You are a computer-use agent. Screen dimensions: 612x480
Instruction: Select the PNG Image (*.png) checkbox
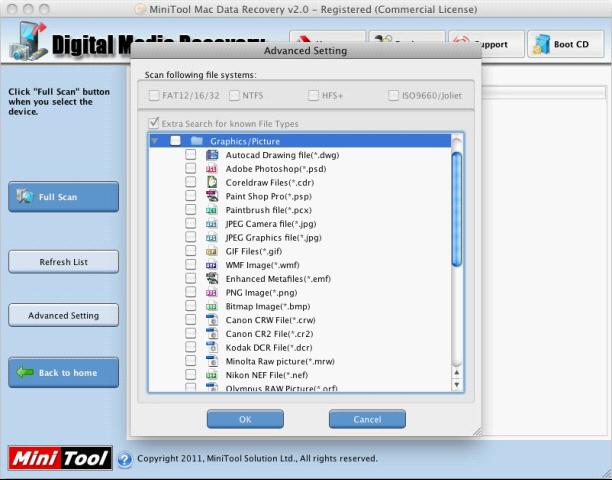click(190, 292)
